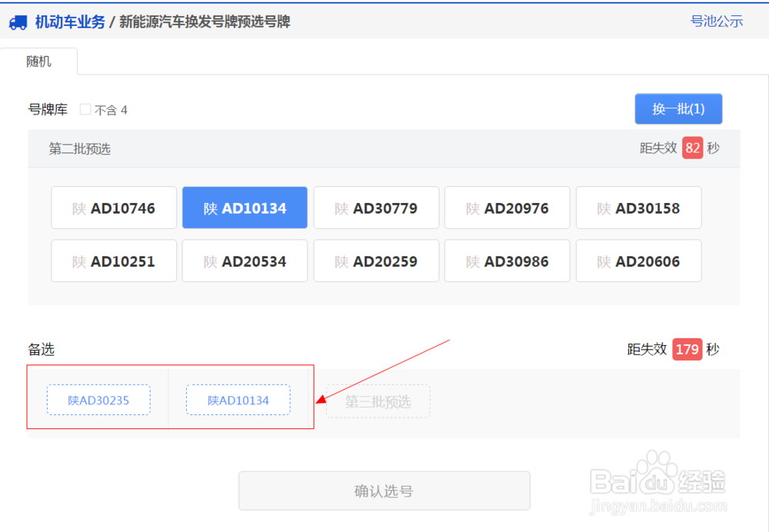Viewport: 769px width, 532px height.
Task: Select plate 陕AD30779
Action: coord(376,208)
